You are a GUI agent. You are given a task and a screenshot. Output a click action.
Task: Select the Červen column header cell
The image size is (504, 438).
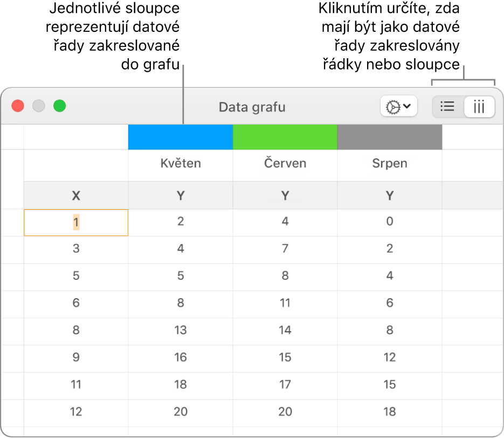(x=285, y=163)
